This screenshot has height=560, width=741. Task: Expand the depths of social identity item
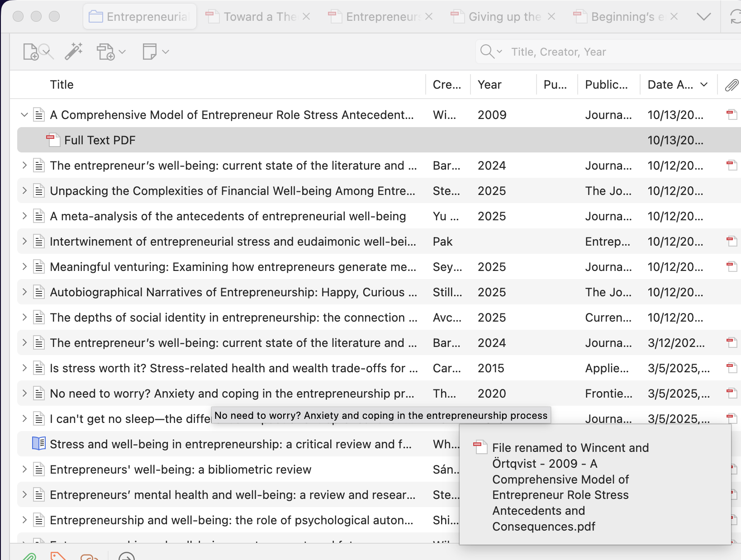coord(24,318)
